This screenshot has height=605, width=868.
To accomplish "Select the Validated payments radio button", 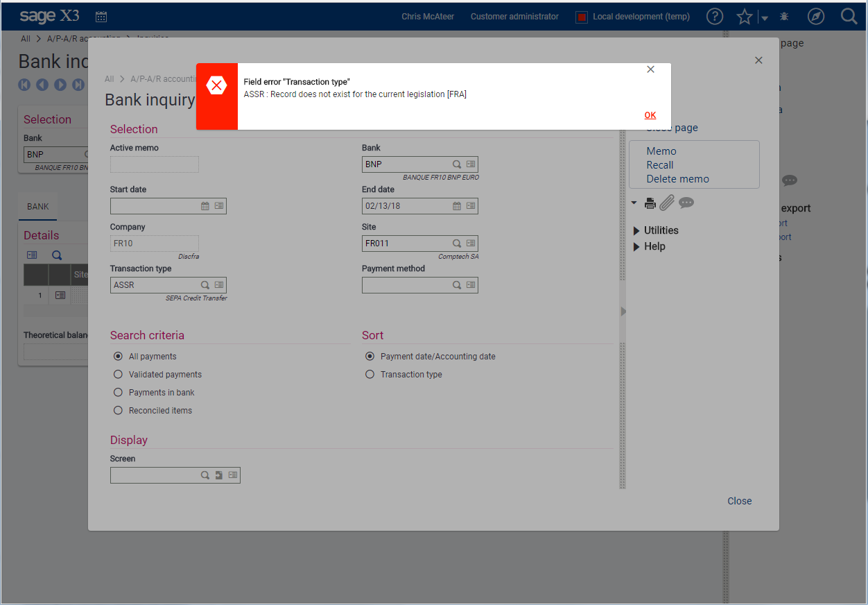I will click(x=118, y=375).
